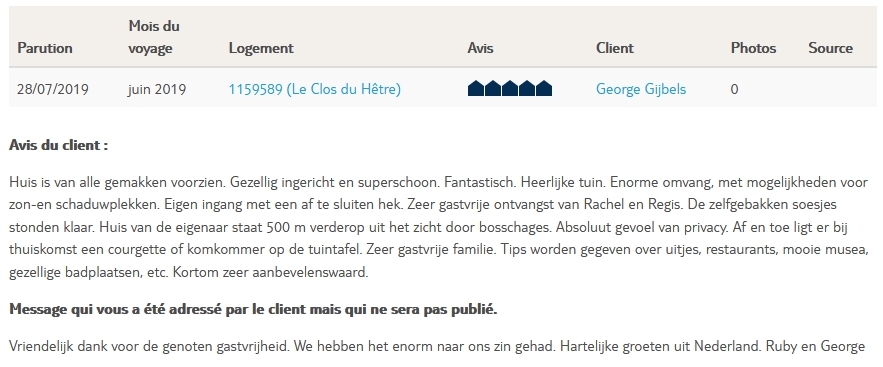Screen dimensions: 883x367
Task: Sort by the Mois du voyage column header
Action: 154,37
